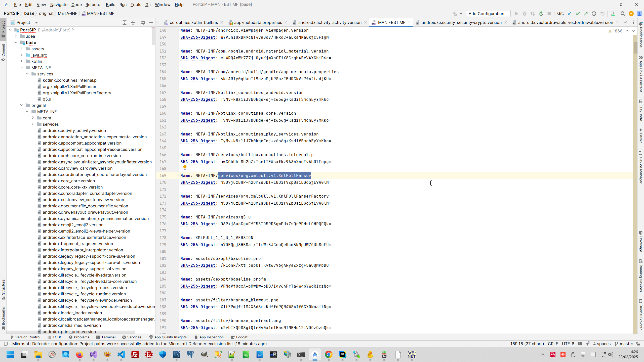Open the Refactor menu
Screen dimensions: 644x362
point(94,5)
